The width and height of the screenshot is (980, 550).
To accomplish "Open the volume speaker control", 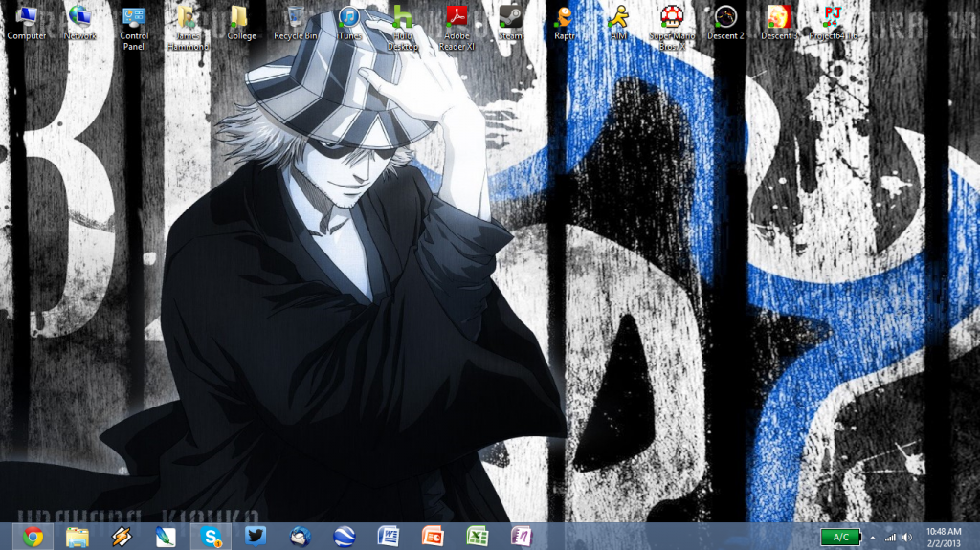I will tap(907, 538).
